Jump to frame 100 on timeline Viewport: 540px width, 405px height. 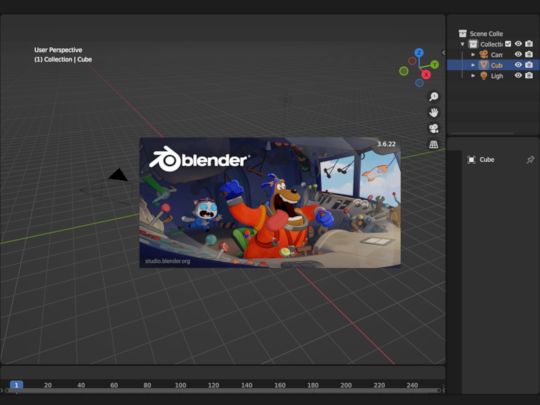pyautogui.click(x=180, y=385)
